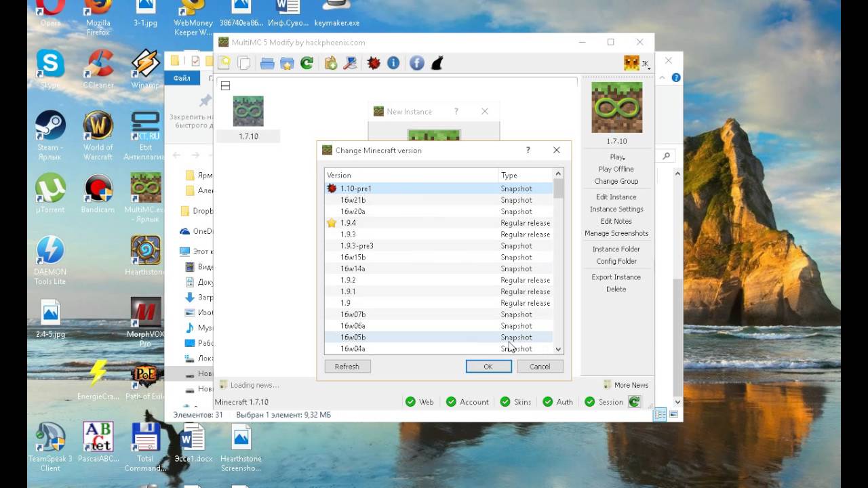
Task: Click the version list scroll down arrow
Action: [x=558, y=349]
